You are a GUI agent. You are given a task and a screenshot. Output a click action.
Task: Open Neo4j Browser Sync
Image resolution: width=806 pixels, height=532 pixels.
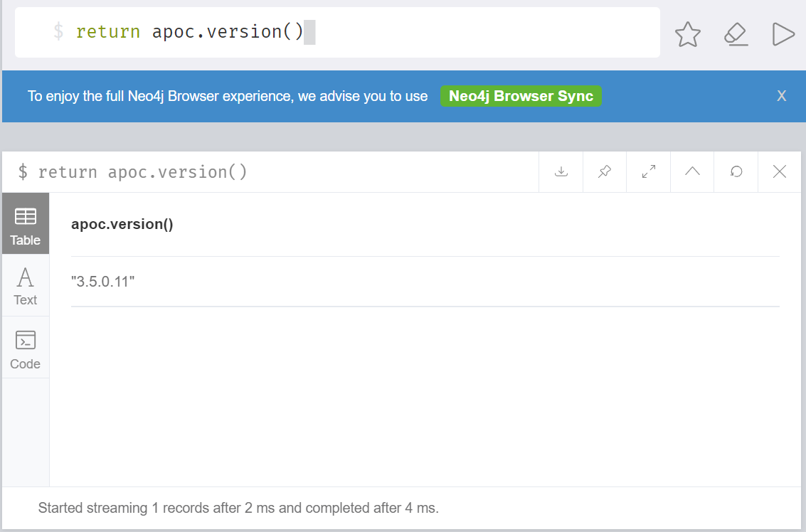(x=521, y=95)
